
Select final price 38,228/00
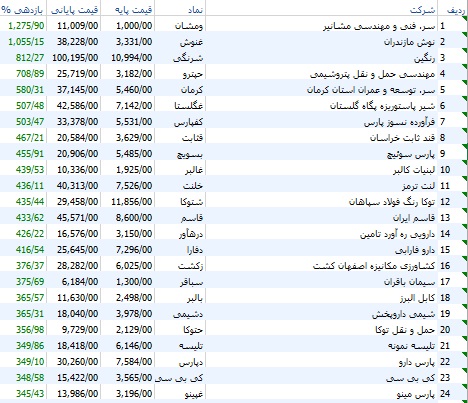(77, 42)
